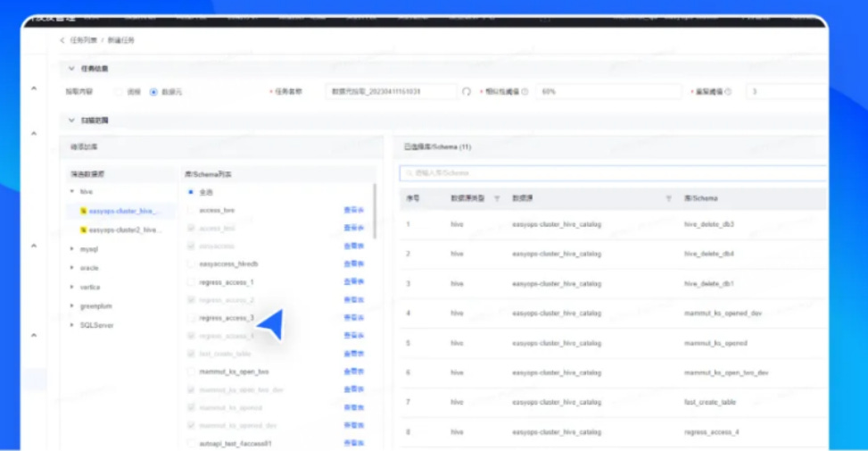Click mammut_ks_opened in selected table row 5
The width and height of the screenshot is (868, 451).
(x=715, y=343)
